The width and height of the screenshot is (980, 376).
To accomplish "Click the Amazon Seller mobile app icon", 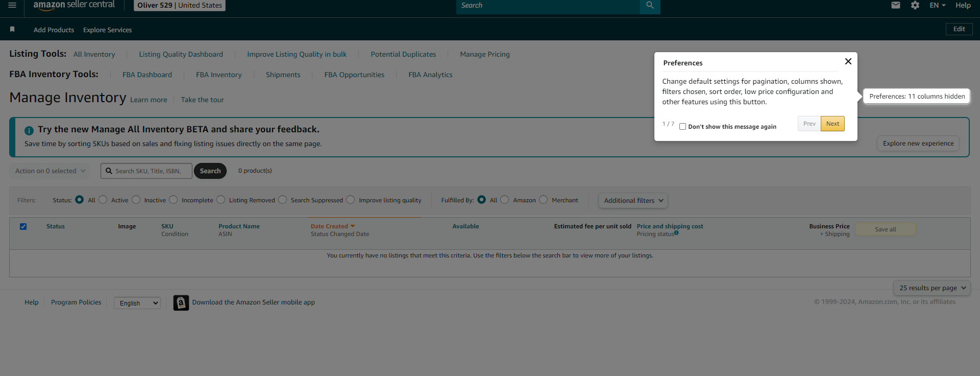I will pyautogui.click(x=181, y=303).
